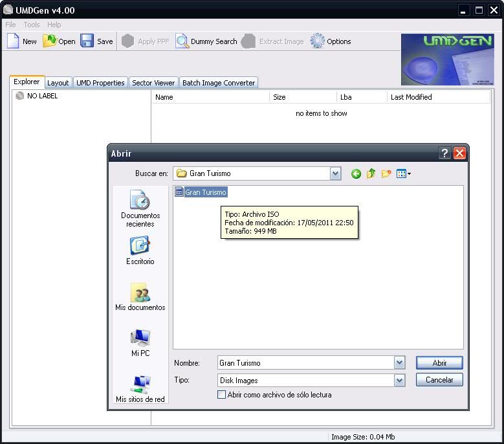Click the Abrir button to open file
This screenshot has width=504, height=444.
click(439, 363)
